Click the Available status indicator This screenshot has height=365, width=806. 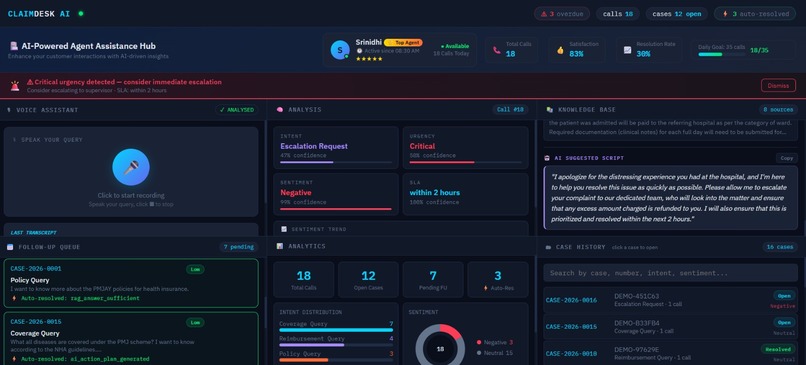tap(455, 46)
